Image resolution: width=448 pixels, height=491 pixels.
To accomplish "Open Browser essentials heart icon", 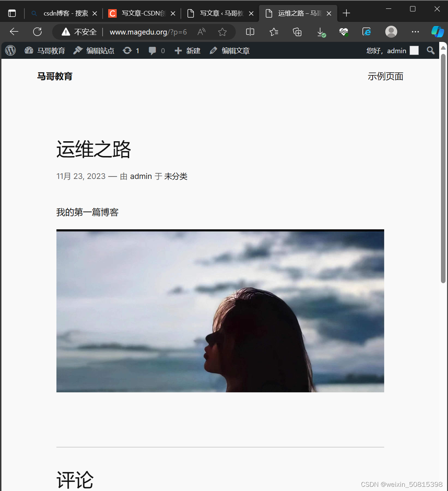I will point(344,32).
